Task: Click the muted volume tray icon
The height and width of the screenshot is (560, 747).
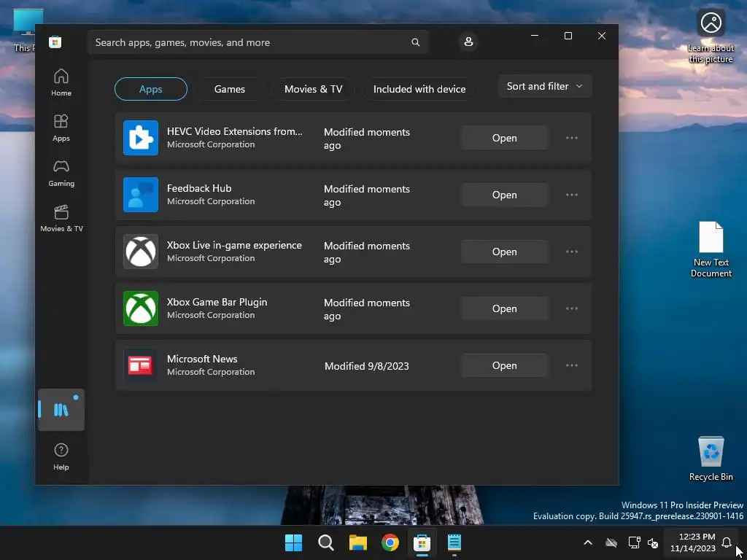Action: pos(653,542)
